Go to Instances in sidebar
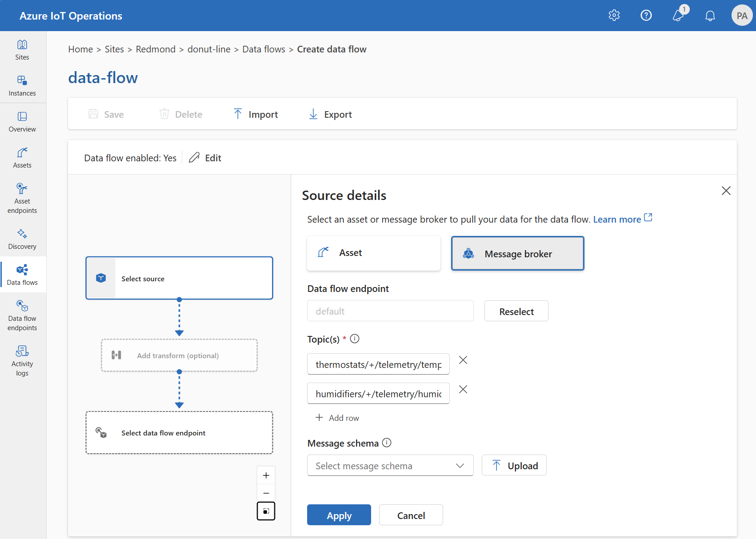 tap(22, 86)
